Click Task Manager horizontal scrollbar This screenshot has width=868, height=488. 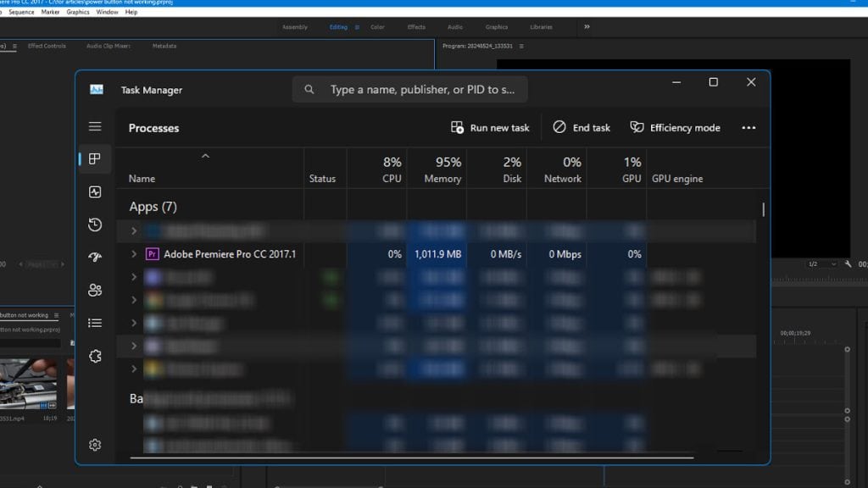[411, 457]
